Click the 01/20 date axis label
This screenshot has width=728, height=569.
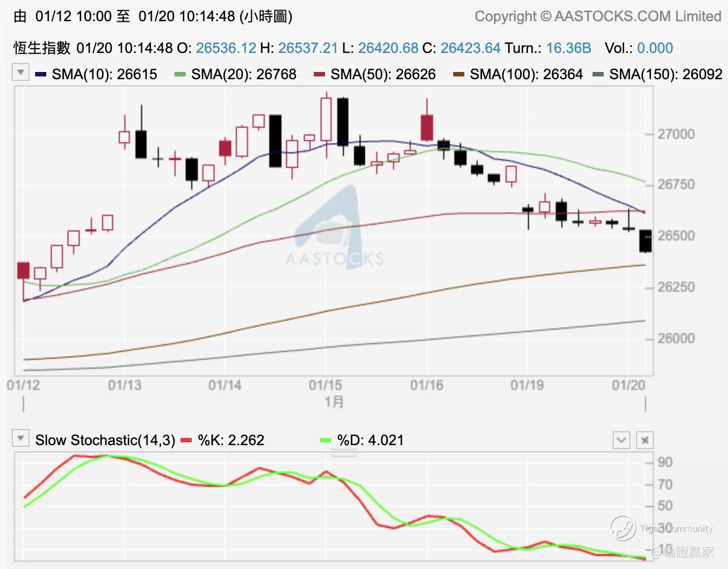tap(628, 385)
